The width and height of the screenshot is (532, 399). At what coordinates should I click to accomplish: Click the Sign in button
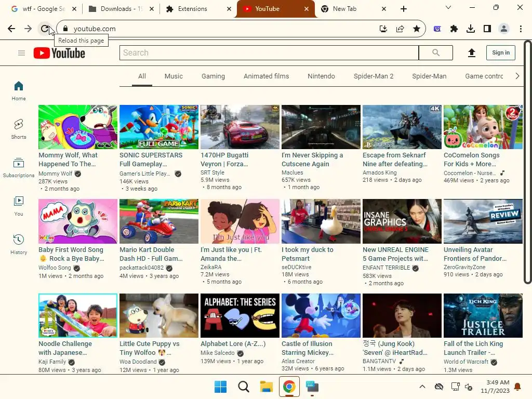[500, 52]
